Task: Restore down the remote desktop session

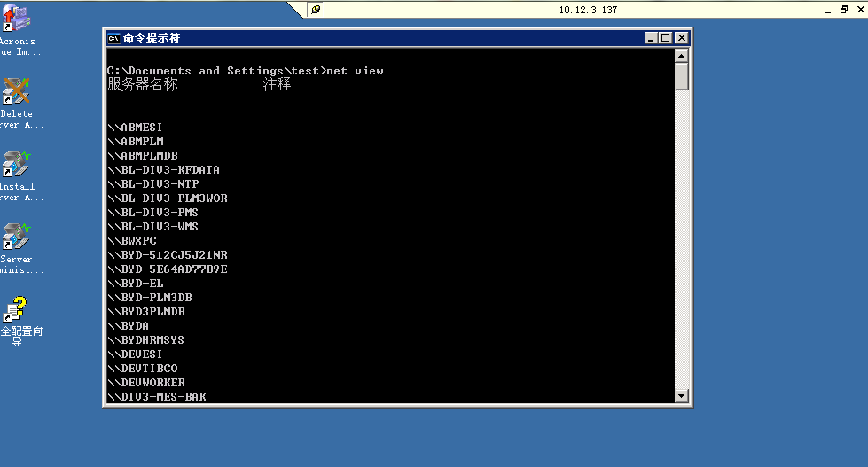Action: [x=844, y=10]
